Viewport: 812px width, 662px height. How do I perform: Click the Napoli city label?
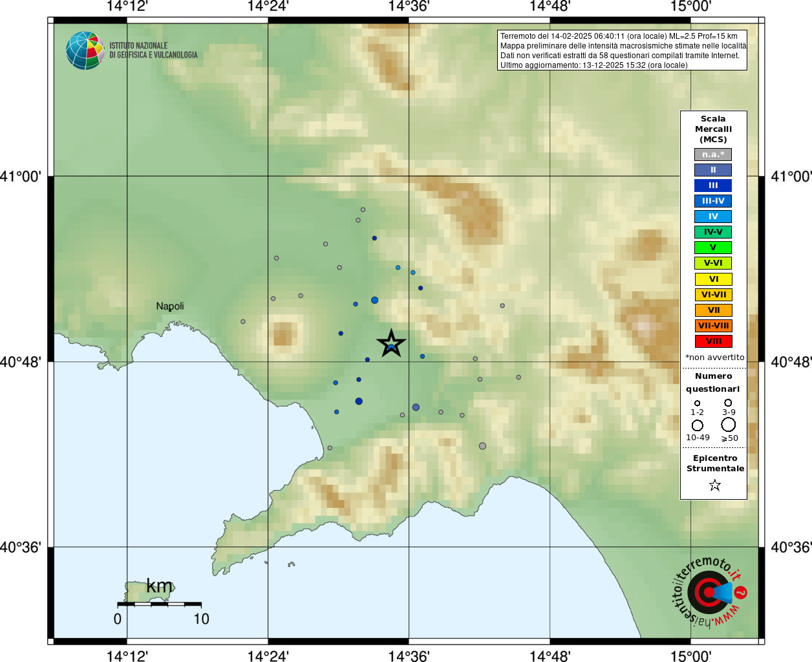[170, 306]
